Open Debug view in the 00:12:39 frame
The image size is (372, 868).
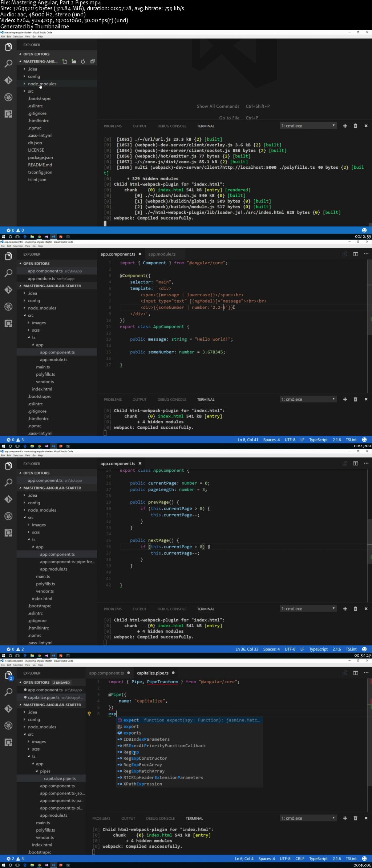tap(8, 97)
